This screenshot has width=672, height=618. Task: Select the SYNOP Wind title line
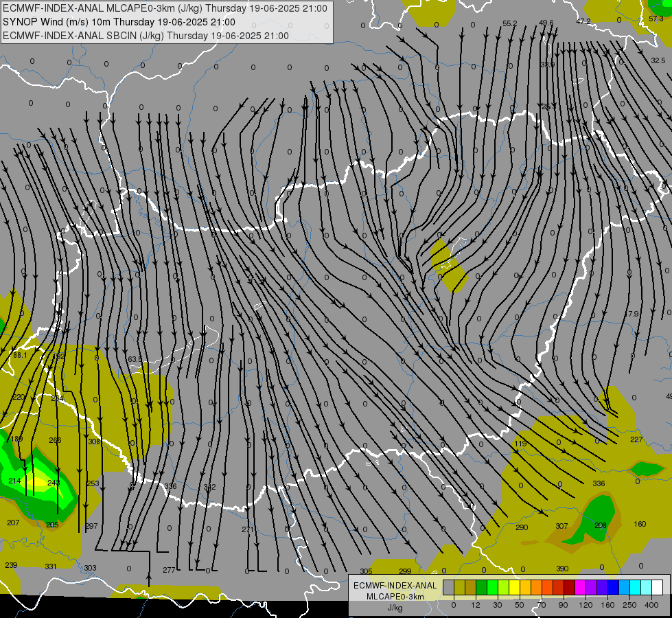(x=119, y=22)
